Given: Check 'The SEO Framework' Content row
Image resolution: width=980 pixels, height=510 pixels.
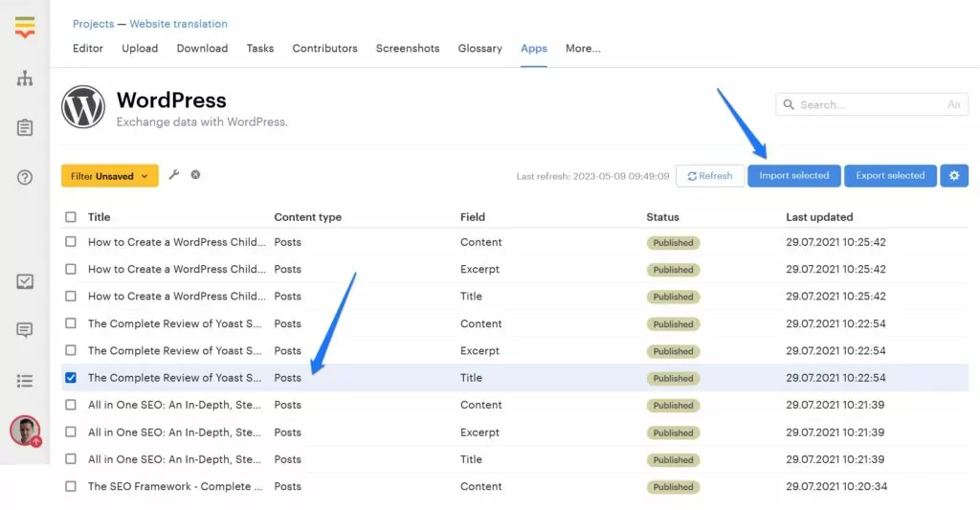Looking at the screenshot, I should pyautogui.click(x=71, y=486).
